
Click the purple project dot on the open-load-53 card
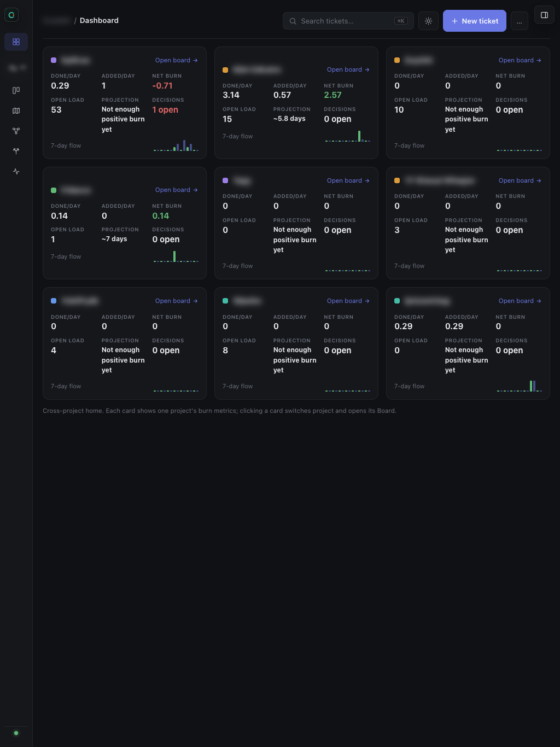coord(54,60)
